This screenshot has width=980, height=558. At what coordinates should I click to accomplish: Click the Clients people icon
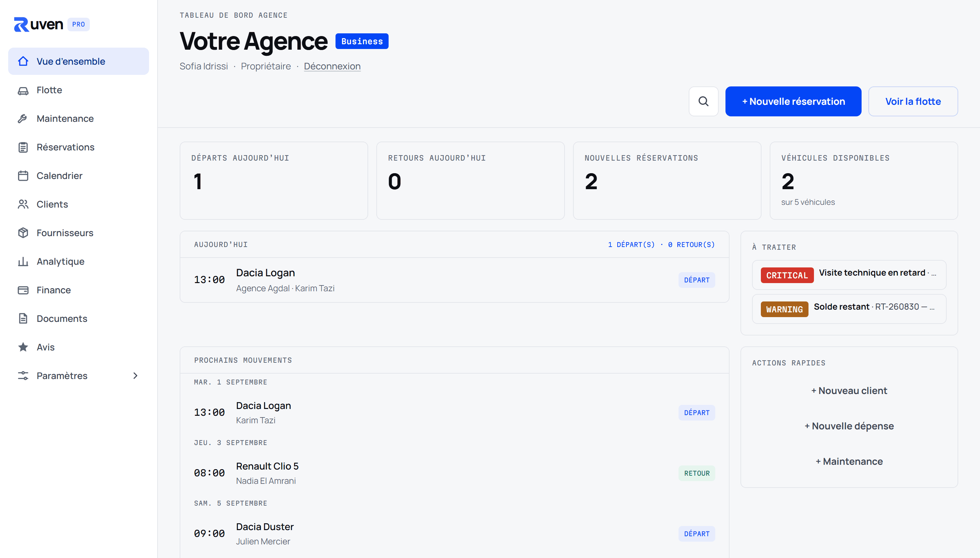tap(23, 204)
